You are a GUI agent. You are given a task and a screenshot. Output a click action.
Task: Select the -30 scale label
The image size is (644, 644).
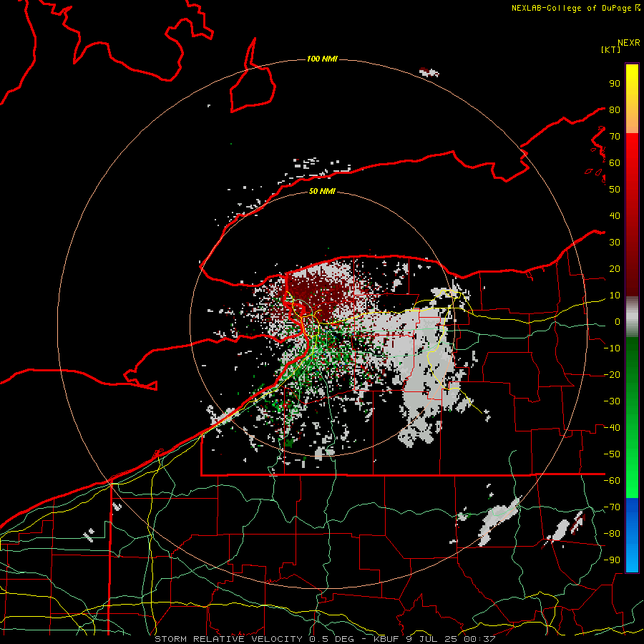(x=612, y=401)
